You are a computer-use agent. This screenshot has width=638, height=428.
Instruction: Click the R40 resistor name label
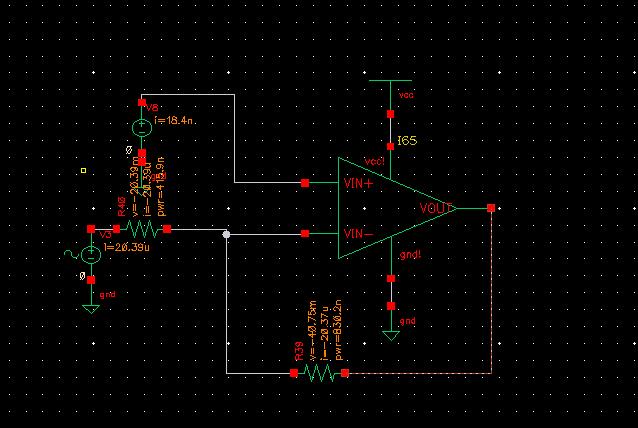[x=121, y=206]
